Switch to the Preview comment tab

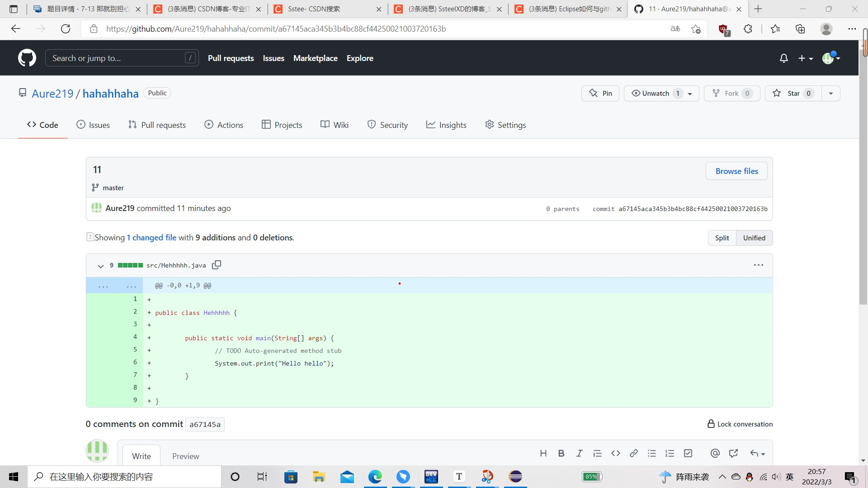pos(185,456)
